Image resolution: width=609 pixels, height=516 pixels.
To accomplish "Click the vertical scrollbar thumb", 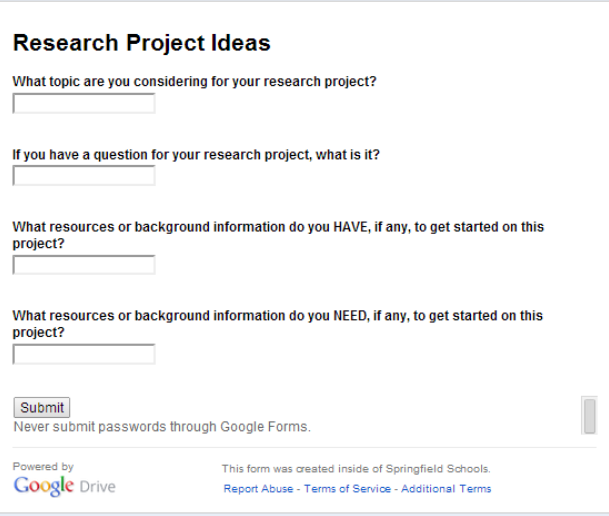I will [590, 415].
